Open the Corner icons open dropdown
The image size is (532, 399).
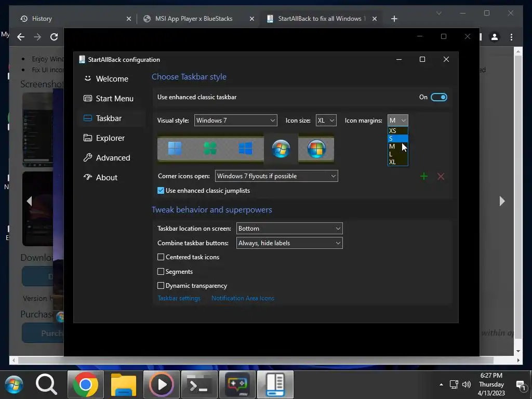pos(276,176)
